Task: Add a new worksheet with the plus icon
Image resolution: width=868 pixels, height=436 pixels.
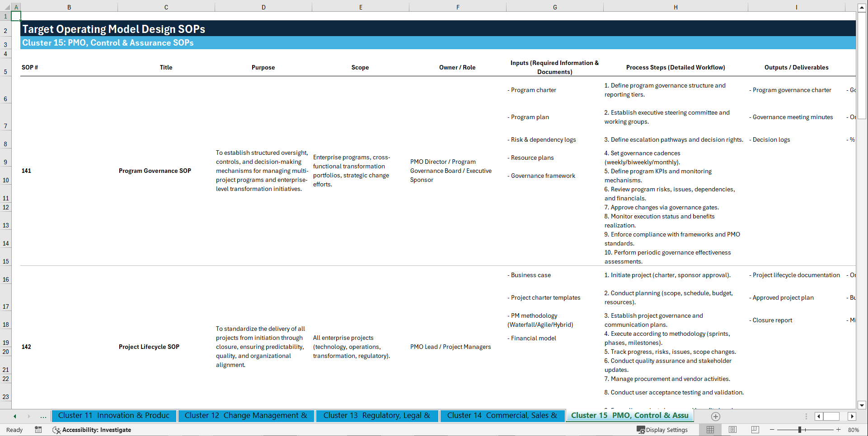Action: click(x=715, y=416)
